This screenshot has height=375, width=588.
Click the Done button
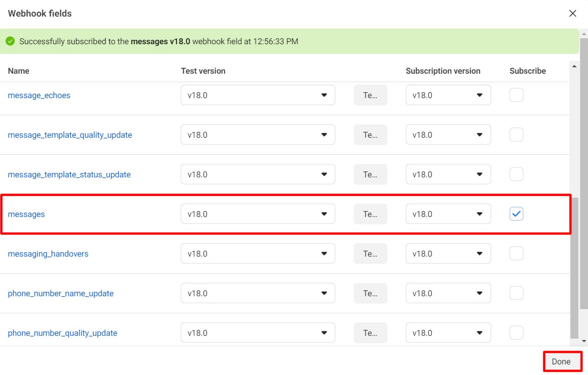561,362
